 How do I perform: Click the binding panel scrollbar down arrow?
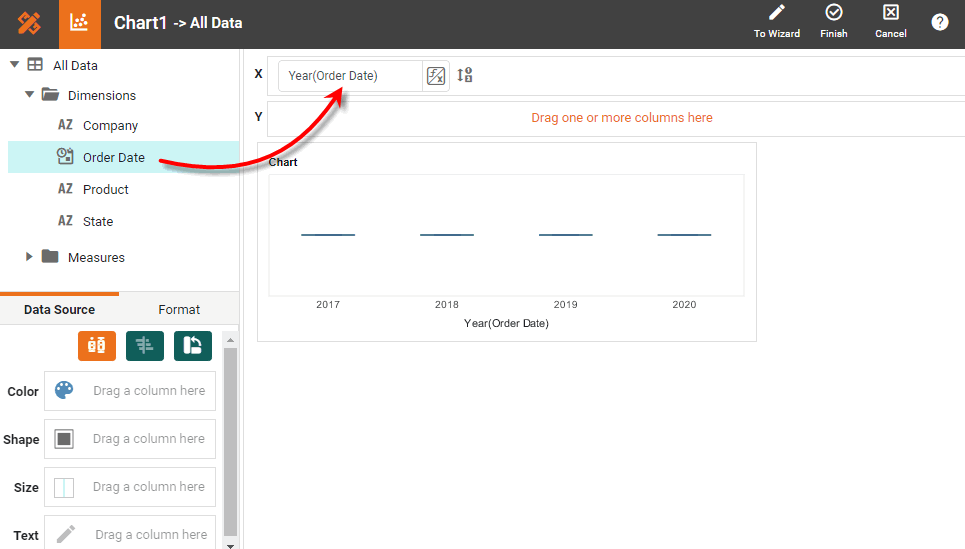click(231, 544)
